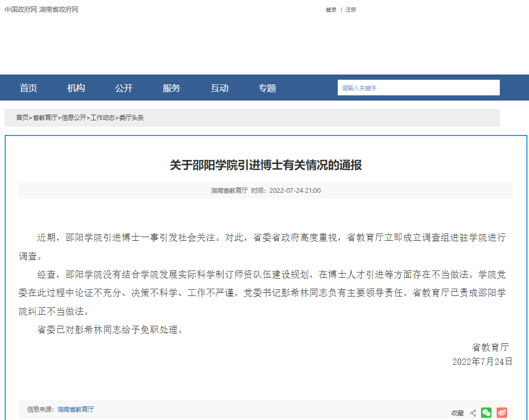Viewport: 529px width, 420px height.
Task: Click the signature 省教育厅
Action: pos(490,347)
